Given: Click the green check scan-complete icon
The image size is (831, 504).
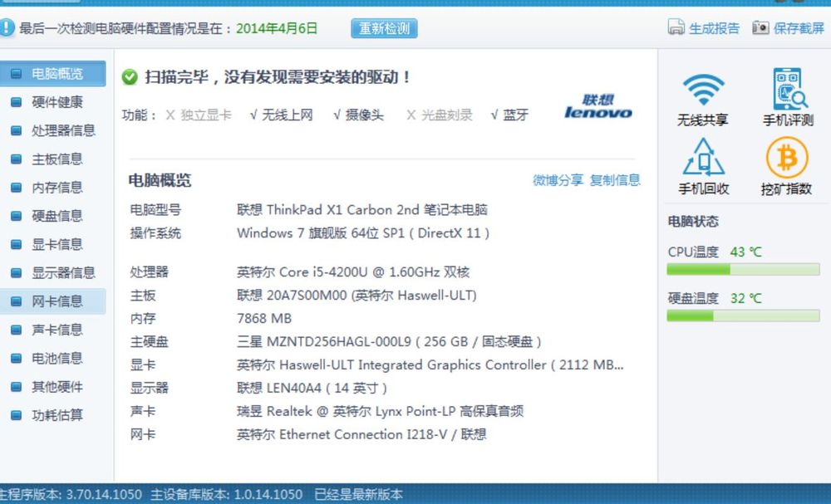Looking at the screenshot, I should click(130, 77).
